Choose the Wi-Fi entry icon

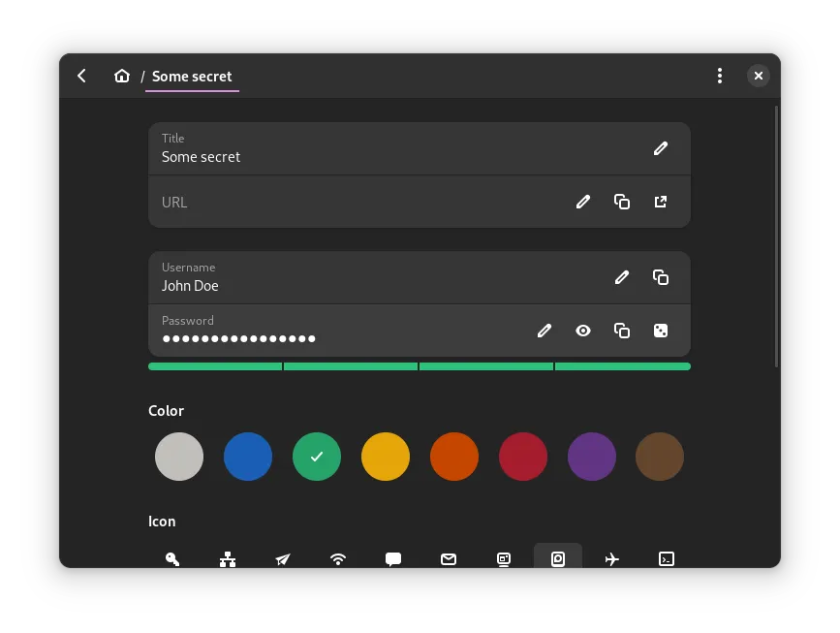click(x=338, y=558)
